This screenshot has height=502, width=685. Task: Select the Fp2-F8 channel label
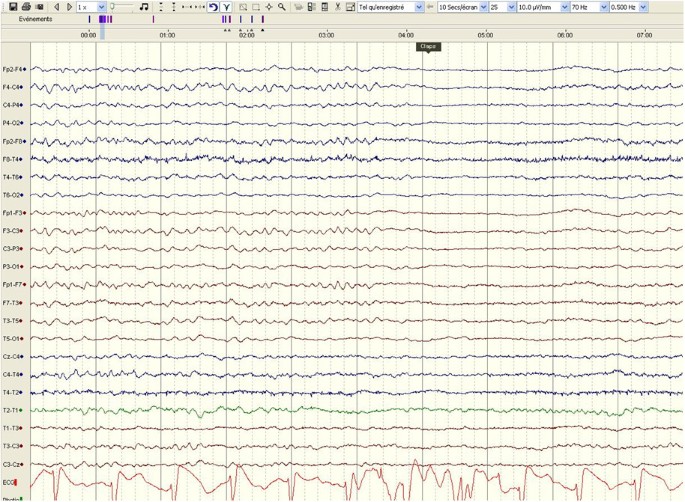pos(14,141)
